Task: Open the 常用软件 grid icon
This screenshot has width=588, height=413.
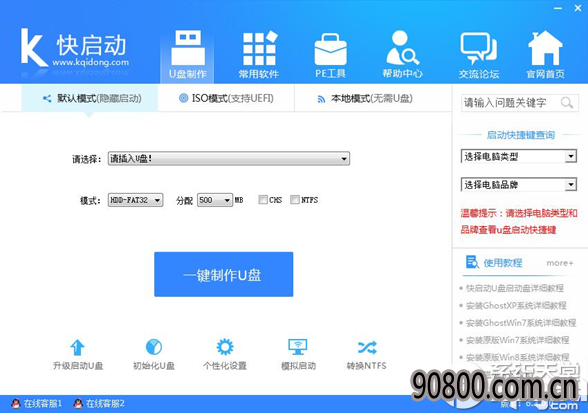Action: pos(260,48)
